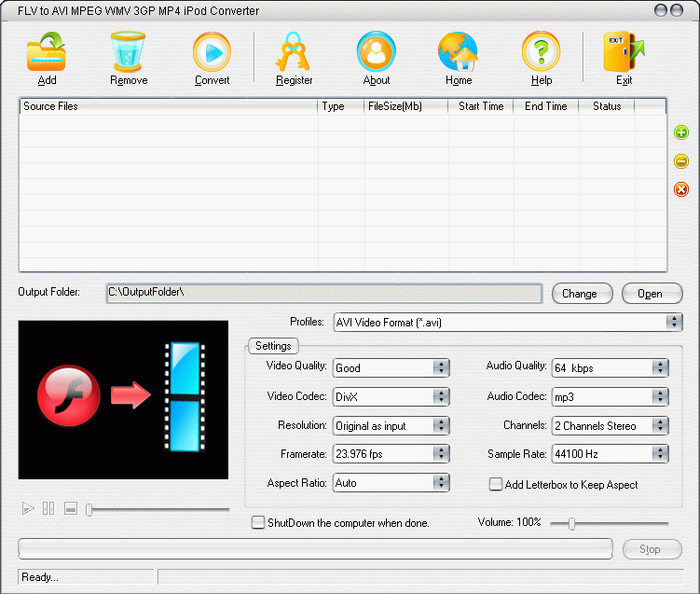Toggle ShutDown the computer when done
Viewport: 700px width, 594px height.
(x=258, y=523)
